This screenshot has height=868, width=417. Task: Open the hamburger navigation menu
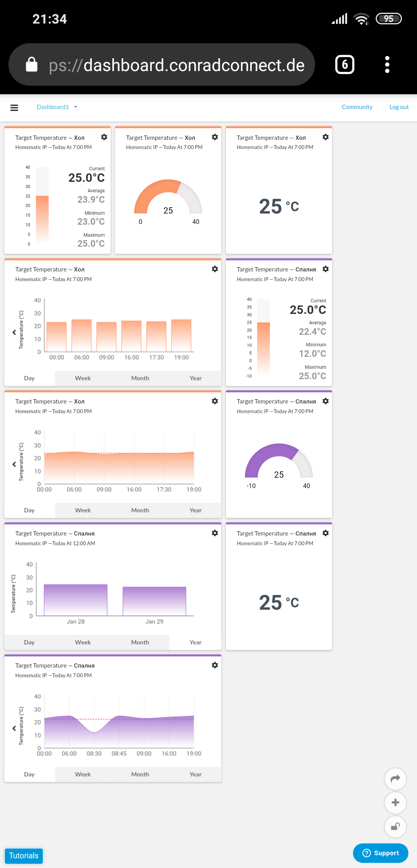14,108
